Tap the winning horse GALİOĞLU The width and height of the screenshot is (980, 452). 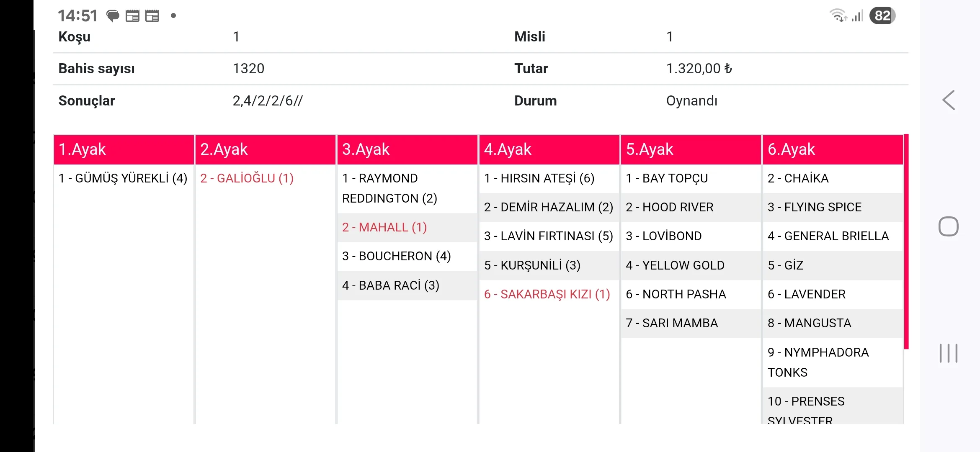[247, 178]
